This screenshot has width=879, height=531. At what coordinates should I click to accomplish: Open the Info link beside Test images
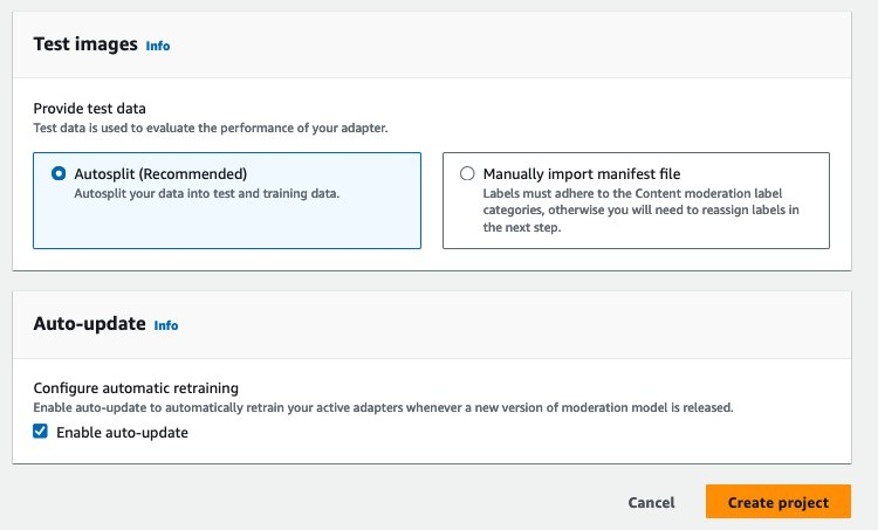pos(158,46)
